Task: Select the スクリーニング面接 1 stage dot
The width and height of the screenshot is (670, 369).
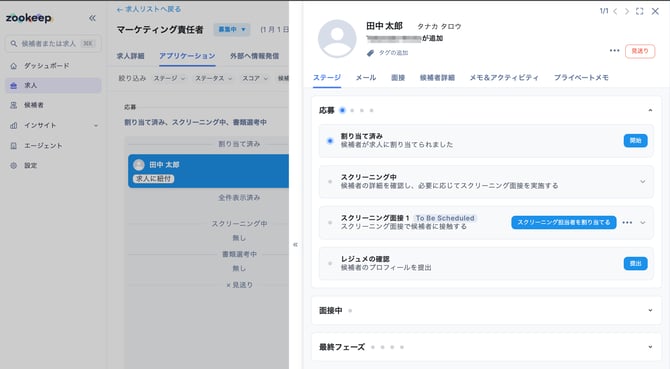Action: [330, 223]
